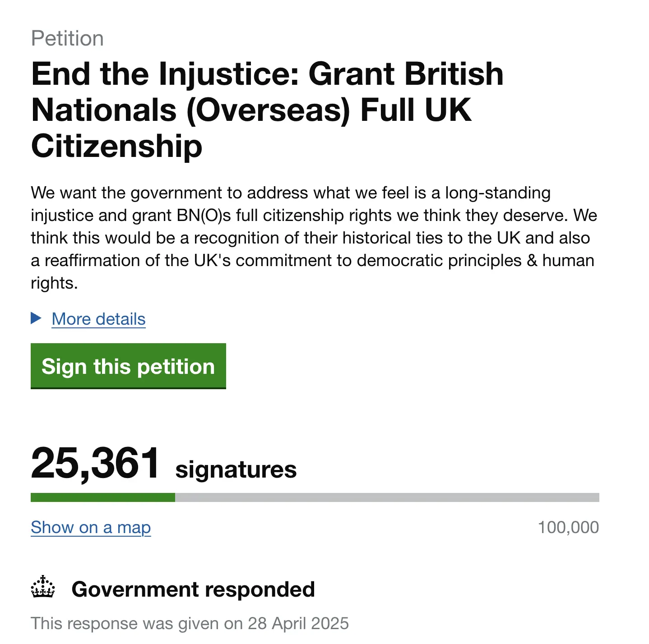This screenshot has width=649, height=644.
Task: Open the More details link
Action: coord(98,319)
